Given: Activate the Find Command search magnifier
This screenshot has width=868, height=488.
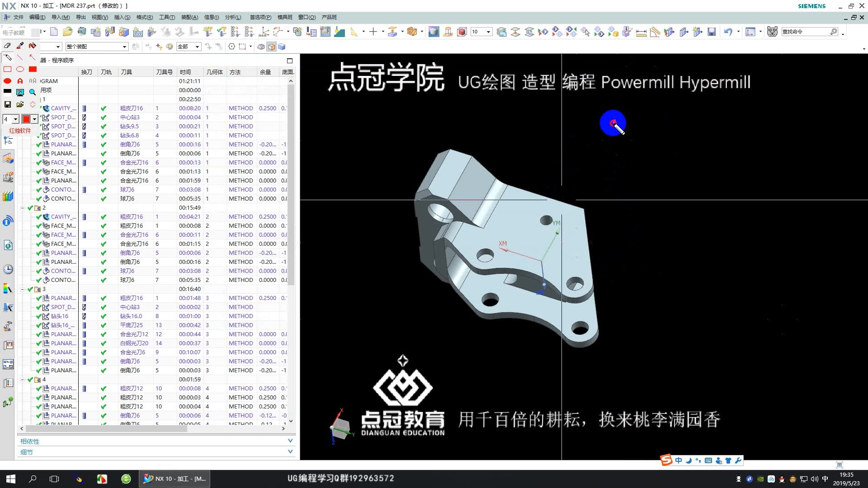Looking at the screenshot, I should (x=834, y=32).
